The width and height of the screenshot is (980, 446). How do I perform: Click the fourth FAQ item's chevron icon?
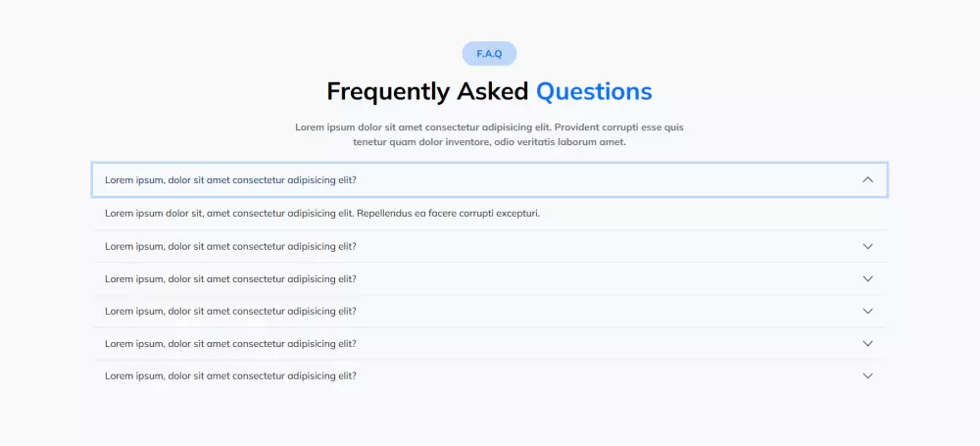click(x=867, y=311)
